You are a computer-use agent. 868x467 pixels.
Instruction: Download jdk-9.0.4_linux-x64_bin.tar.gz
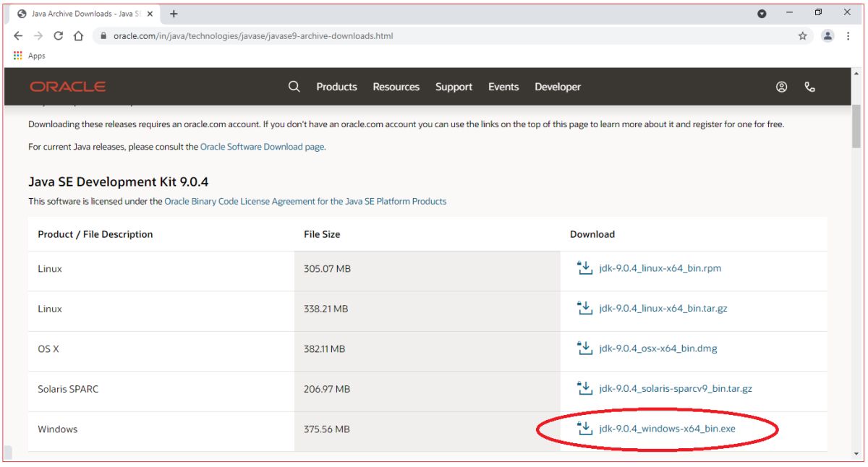[663, 309]
